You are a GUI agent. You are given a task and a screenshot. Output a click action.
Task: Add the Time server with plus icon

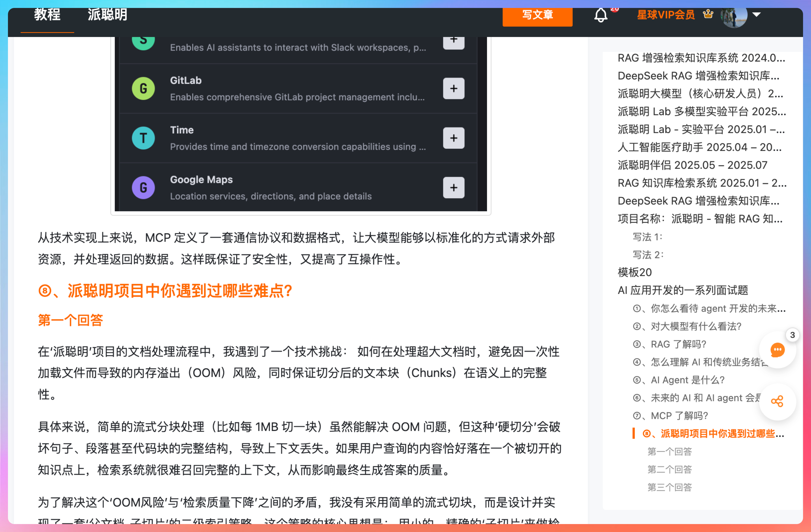[454, 138]
